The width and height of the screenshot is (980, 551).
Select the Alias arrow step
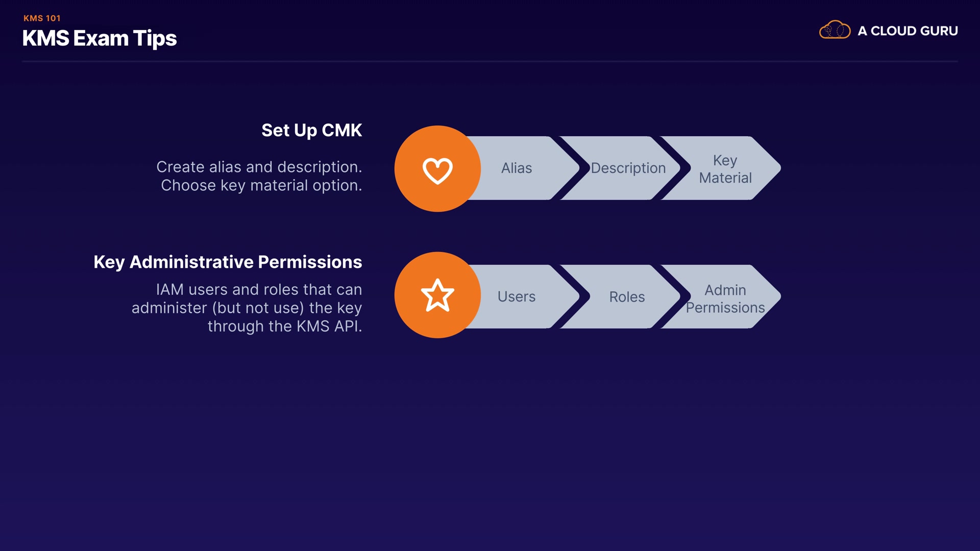517,168
